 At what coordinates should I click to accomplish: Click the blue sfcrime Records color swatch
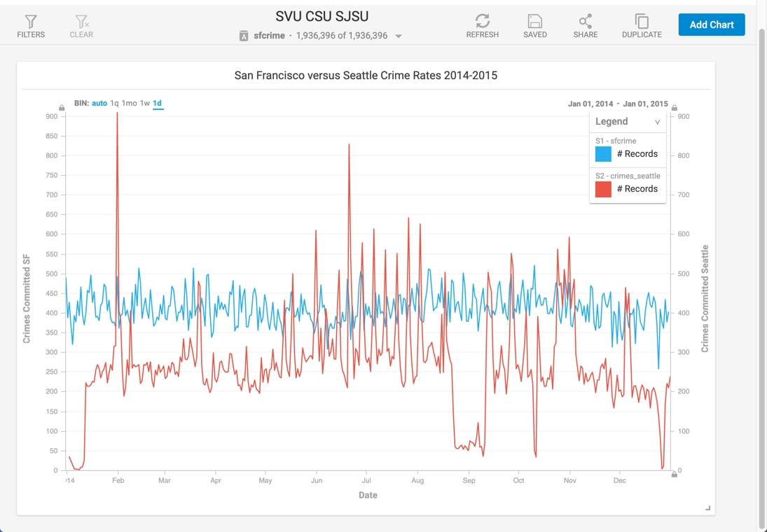point(603,154)
